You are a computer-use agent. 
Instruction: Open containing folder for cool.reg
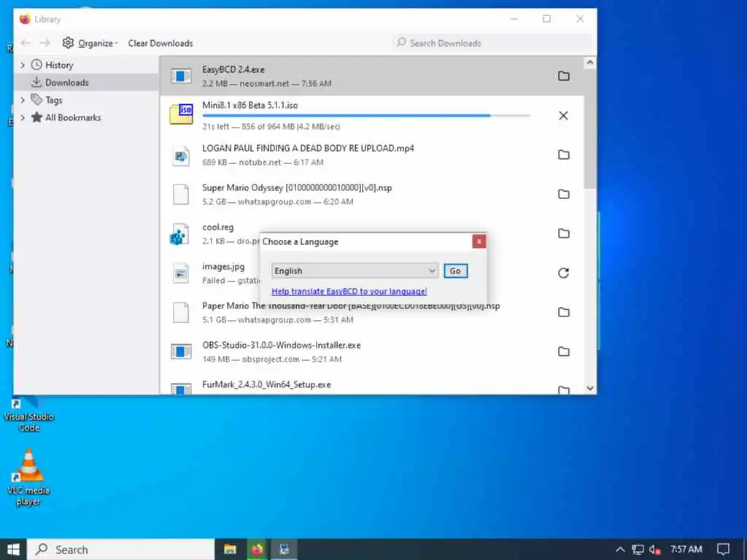tap(564, 234)
